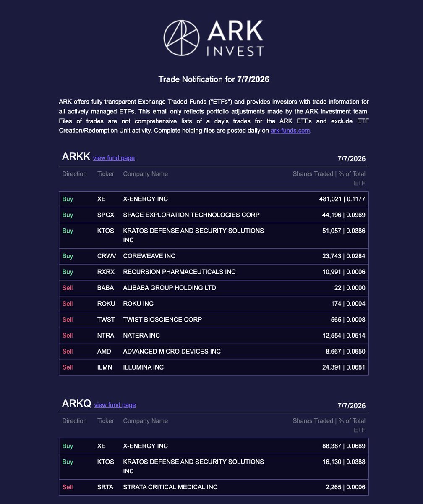The height and width of the screenshot is (504, 423).
Task: Click RECURSION PHARMACEUTICALS INC row
Action: (214, 272)
